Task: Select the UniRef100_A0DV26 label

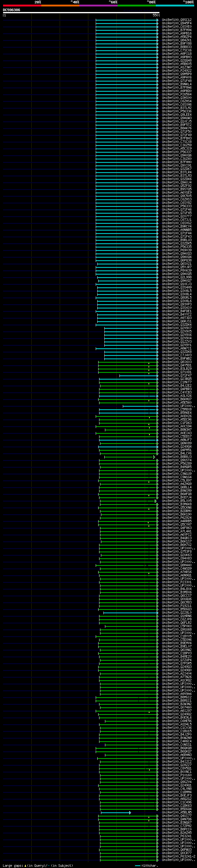Action: (177, 416)
